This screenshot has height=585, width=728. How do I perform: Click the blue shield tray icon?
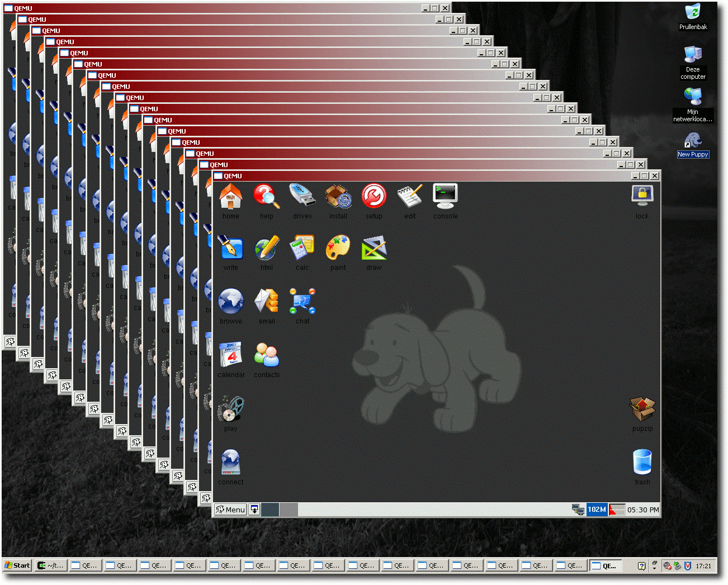pos(688,566)
